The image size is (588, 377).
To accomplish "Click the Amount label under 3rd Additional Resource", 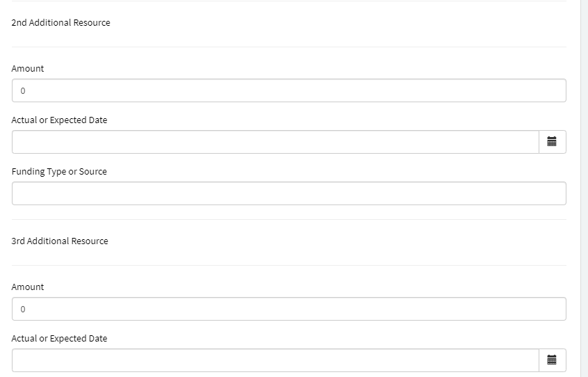I will 28,287.
